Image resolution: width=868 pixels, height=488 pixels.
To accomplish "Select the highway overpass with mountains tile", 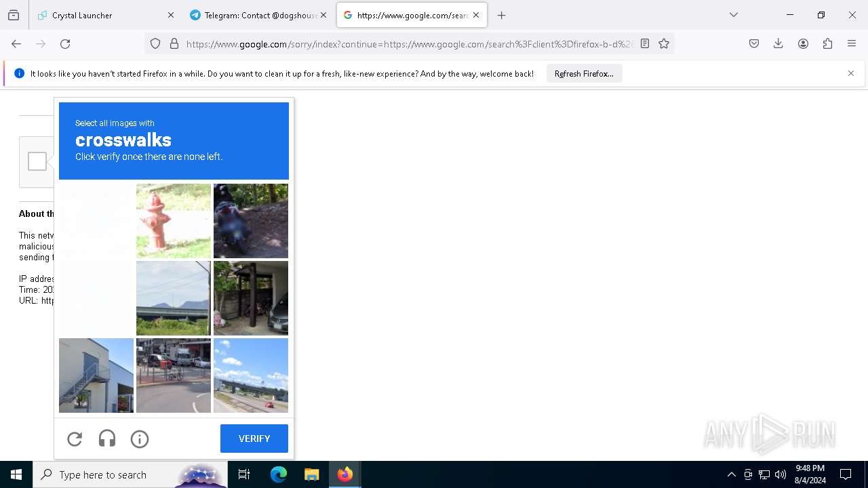I will [174, 298].
